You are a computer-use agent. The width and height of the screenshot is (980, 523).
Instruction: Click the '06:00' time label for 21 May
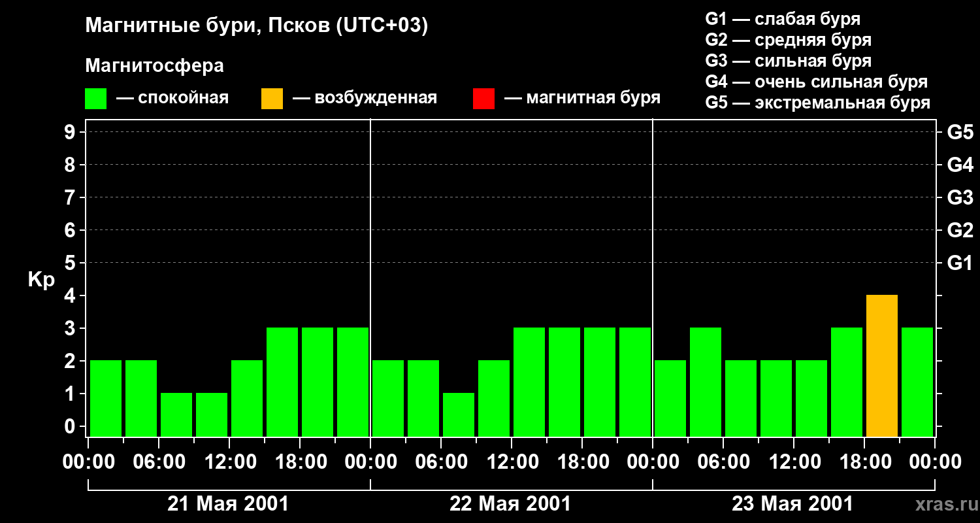click(159, 462)
